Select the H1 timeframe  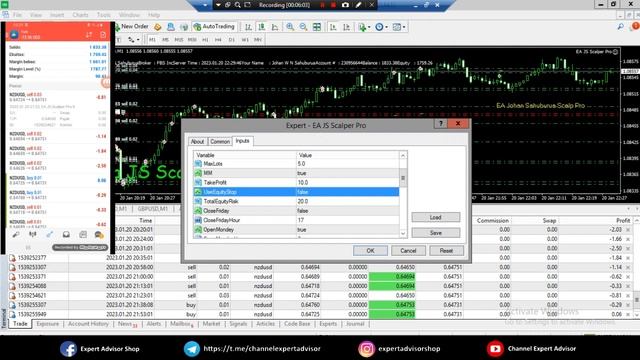click(x=205, y=40)
